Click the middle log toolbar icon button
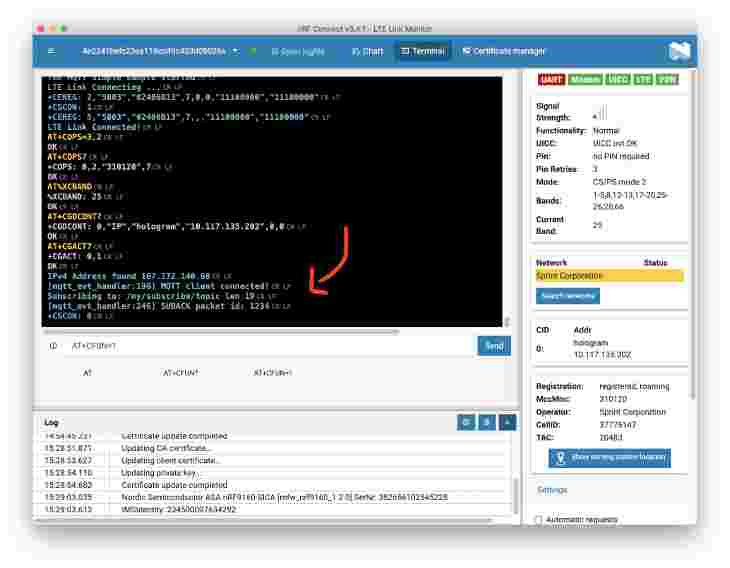This screenshot has height=568, width=730. 487,422
